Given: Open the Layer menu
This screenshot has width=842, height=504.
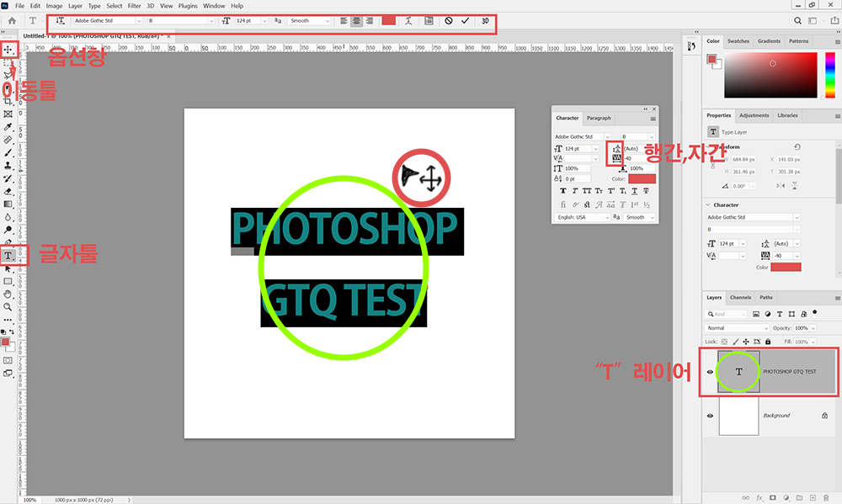Looking at the screenshot, I should 75,6.
